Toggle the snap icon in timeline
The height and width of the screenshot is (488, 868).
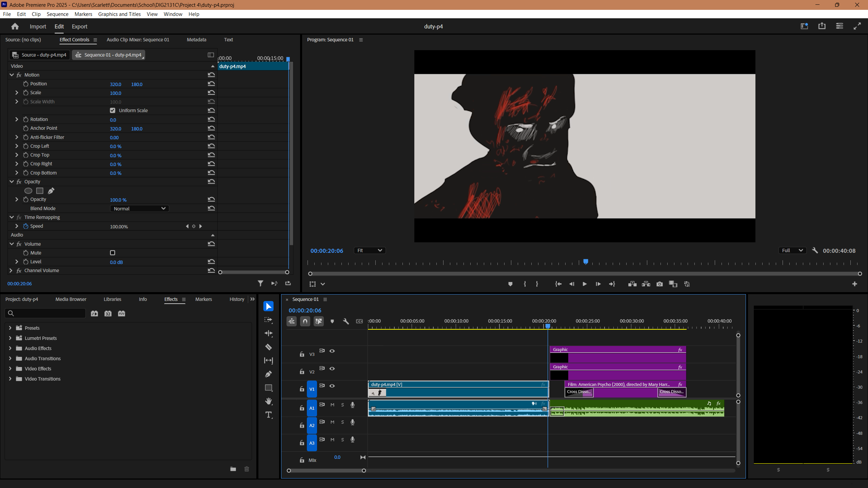click(x=305, y=321)
